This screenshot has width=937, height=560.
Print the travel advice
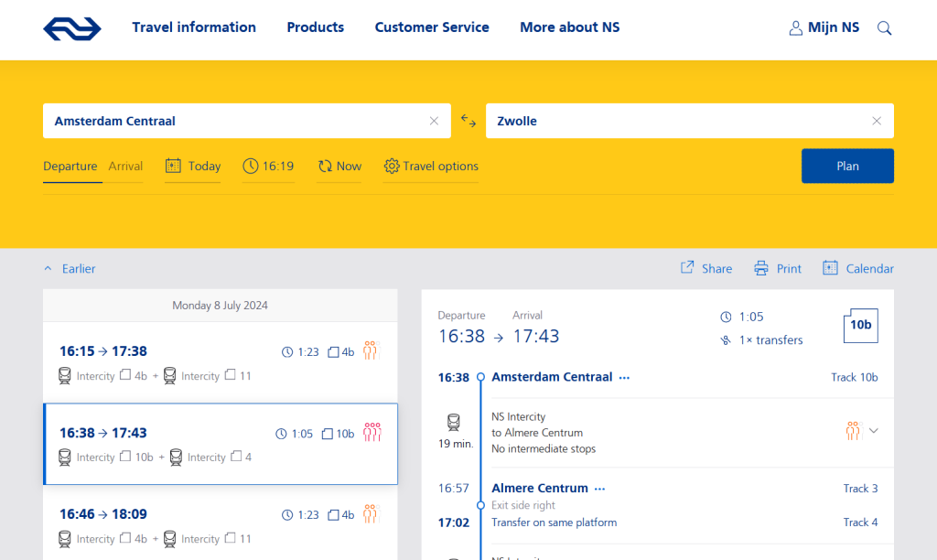point(778,268)
